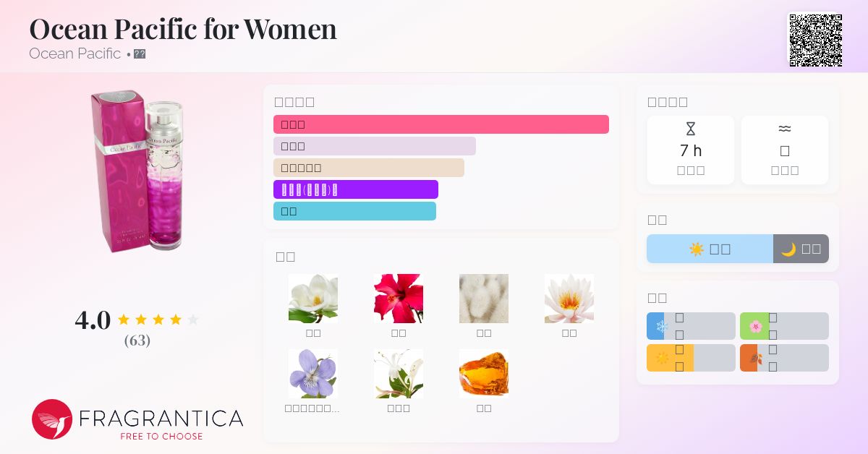Open the Ocean Pacific brand link
The image size is (868, 454).
(x=75, y=53)
